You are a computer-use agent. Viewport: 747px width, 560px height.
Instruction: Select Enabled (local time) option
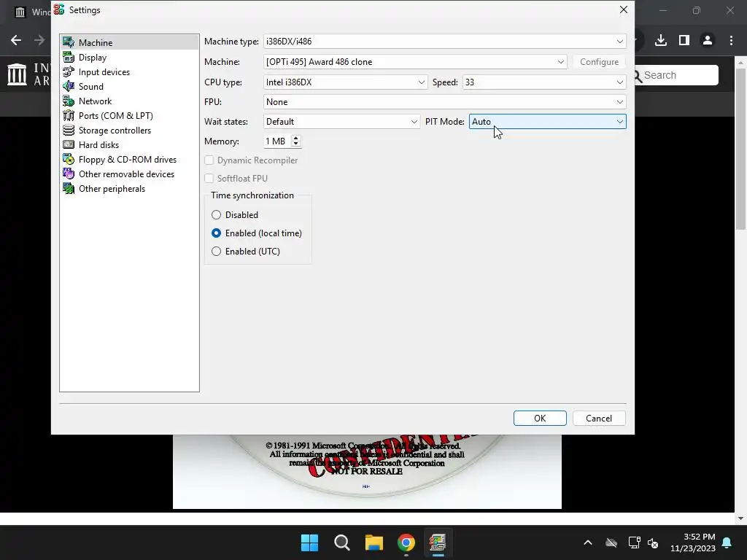216,233
